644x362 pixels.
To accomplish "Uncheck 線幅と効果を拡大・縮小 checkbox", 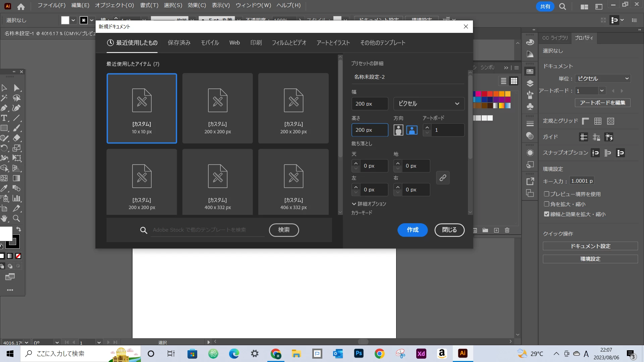I will 547,214.
